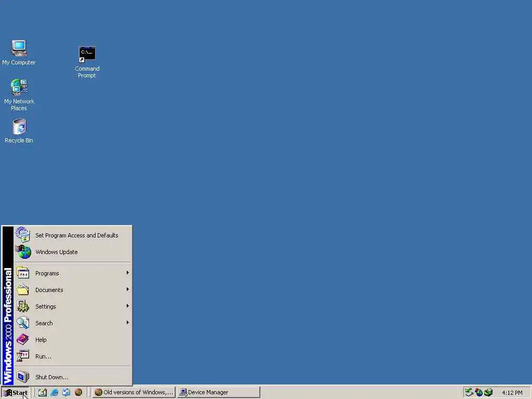Open the Settings menu item
The height and width of the screenshot is (399, 532).
tap(73, 307)
